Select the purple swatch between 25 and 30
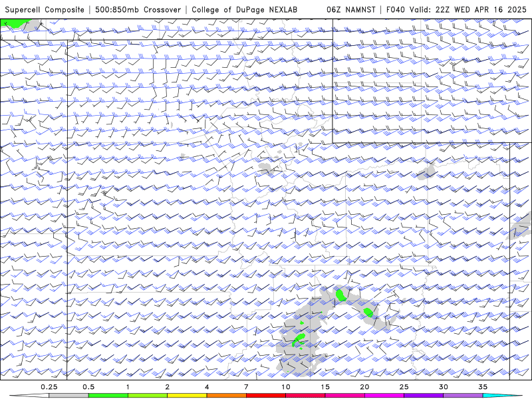This screenshot has width=532, height=399. (x=424, y=396)
